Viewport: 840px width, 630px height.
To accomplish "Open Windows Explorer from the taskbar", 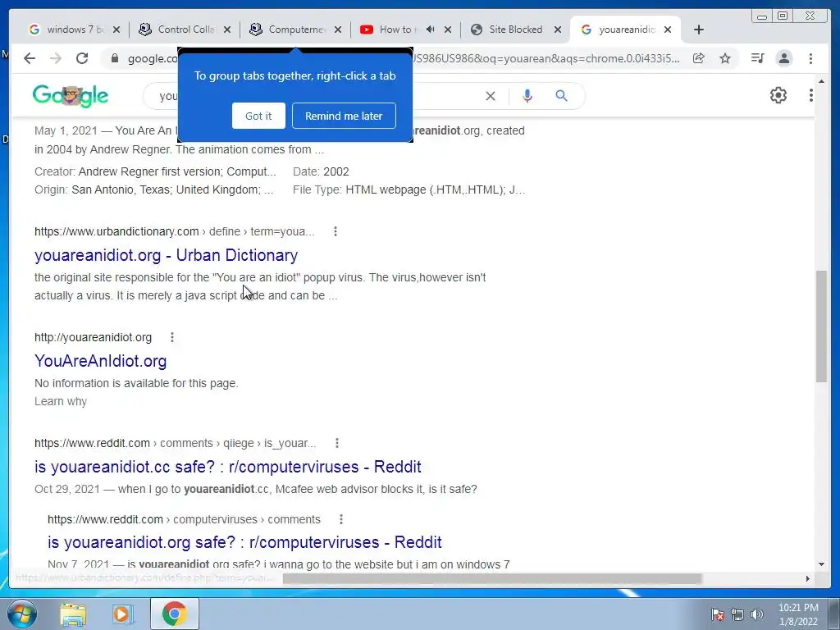I will (x=73, y=614).
